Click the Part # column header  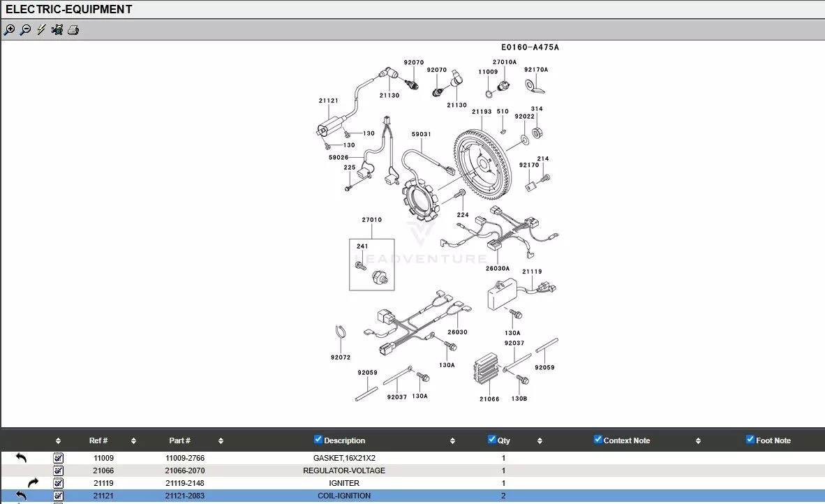click(179, 440)
